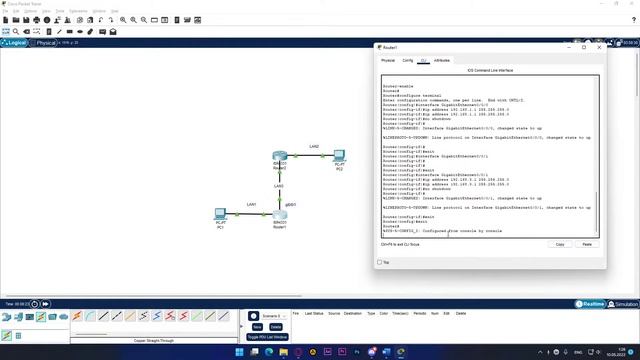Click the Open file folder icon

point(16,20)
